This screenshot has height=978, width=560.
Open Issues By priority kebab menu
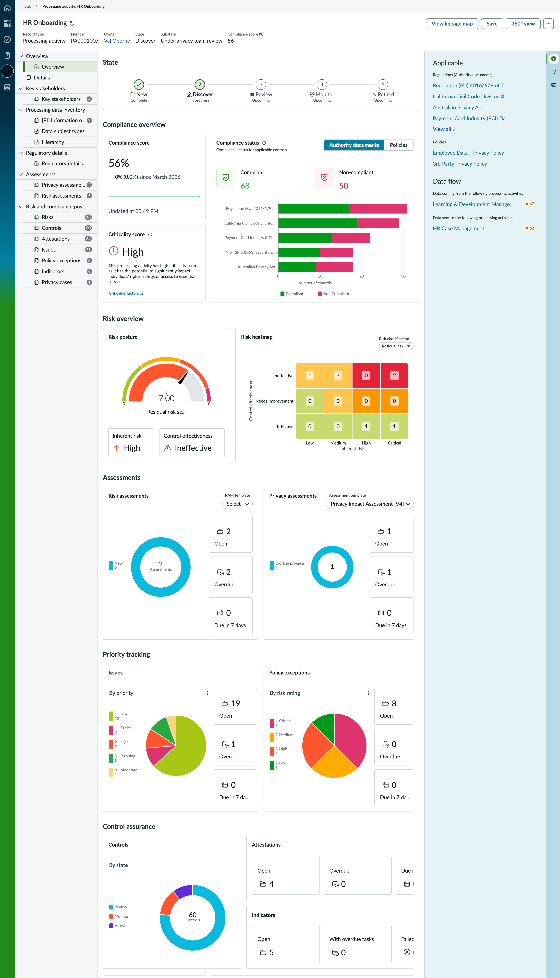tap(208, 693)
